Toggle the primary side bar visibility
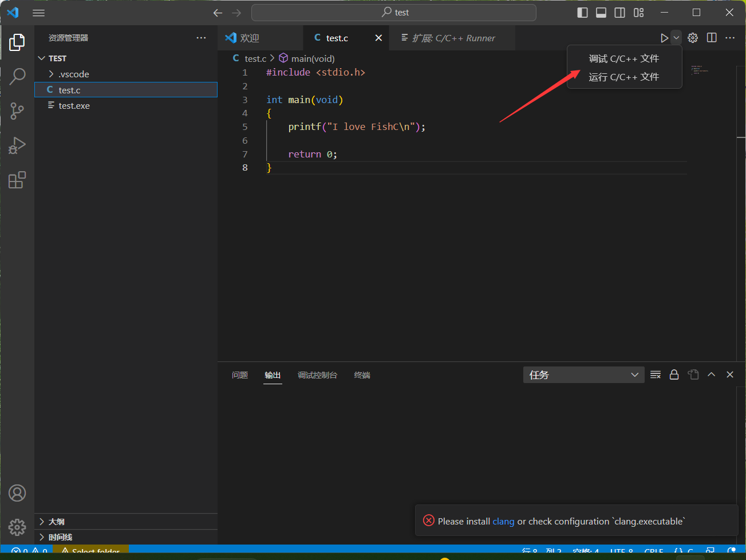This screenshot has height=560, width=746. tap(582, 13)
